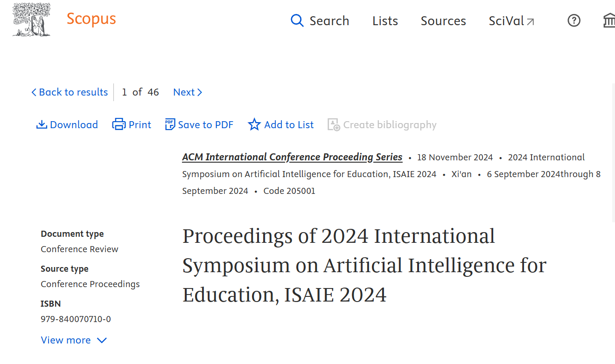
Task: Open the help question mark icon
Action: (574, 21)
